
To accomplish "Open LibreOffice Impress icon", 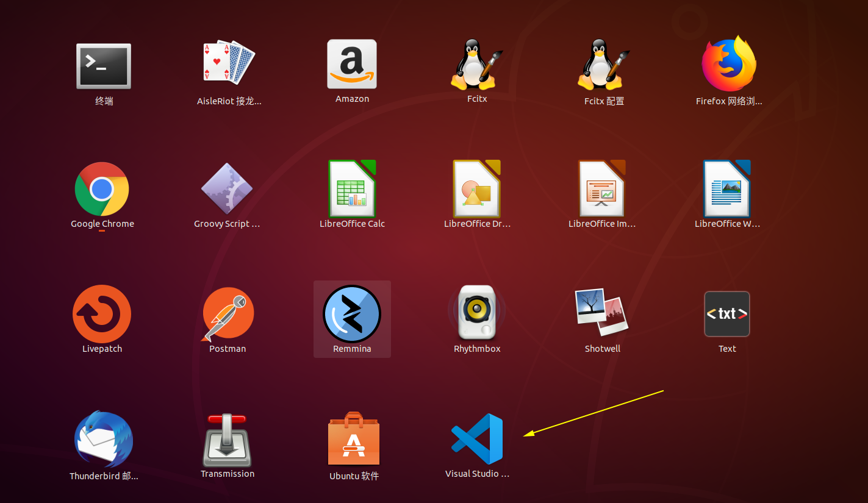I will tap(602, 188).
